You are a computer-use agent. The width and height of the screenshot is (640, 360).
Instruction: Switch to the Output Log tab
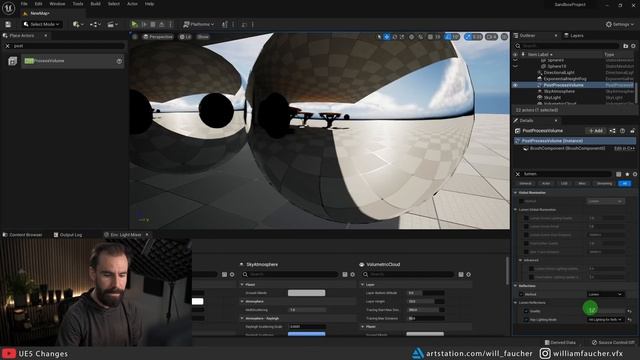(x=68, y=235)
